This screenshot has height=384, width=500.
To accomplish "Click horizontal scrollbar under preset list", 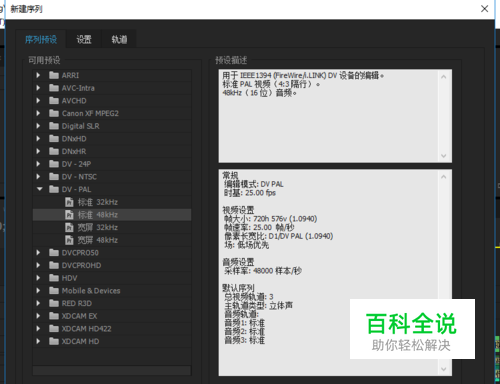I will (x=112, y=371).
